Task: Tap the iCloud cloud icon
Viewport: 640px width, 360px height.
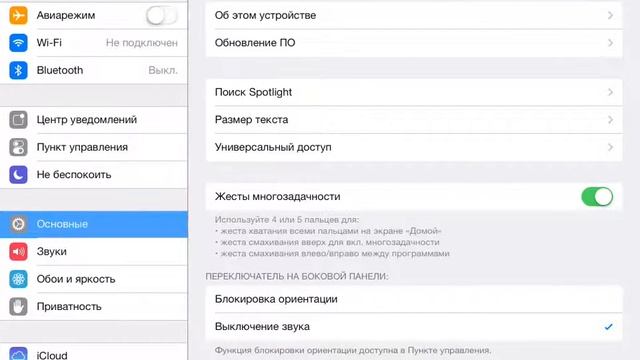Action: click(18, 353)
